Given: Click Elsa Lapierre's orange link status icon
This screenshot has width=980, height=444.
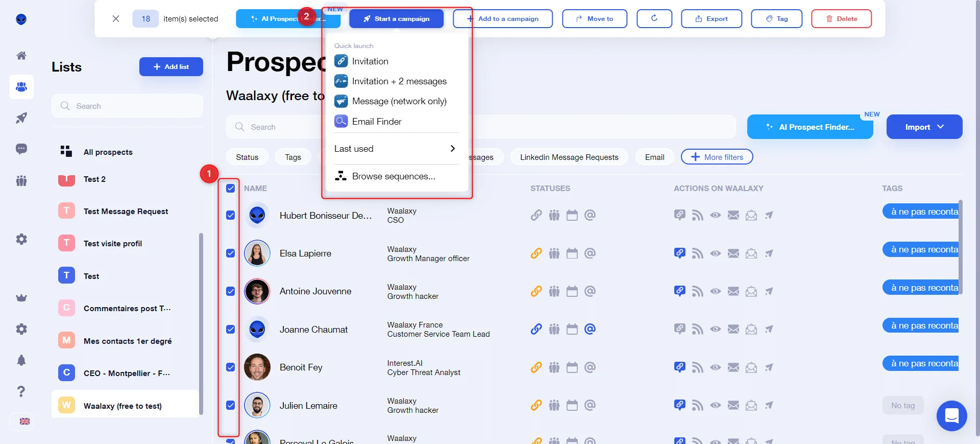Looking at the screenshot, I should pyautogui.click(x=536, y=253).
